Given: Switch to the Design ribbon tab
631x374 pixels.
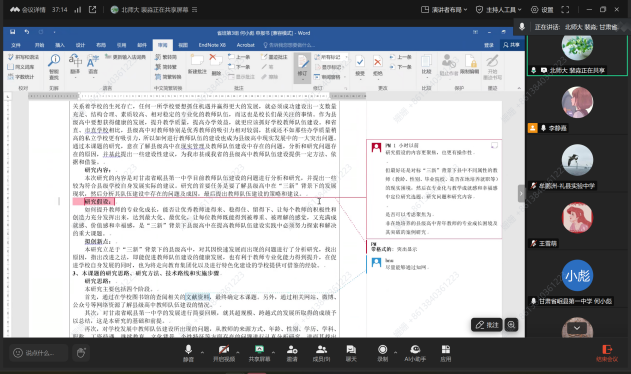Looking at the screenshot, I should [x=80, y=45].
